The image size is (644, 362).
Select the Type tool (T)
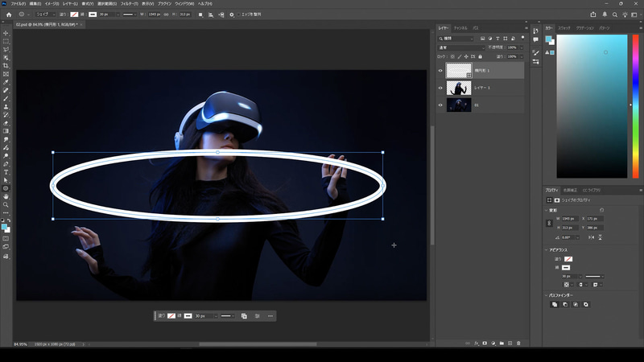(6, 171)
